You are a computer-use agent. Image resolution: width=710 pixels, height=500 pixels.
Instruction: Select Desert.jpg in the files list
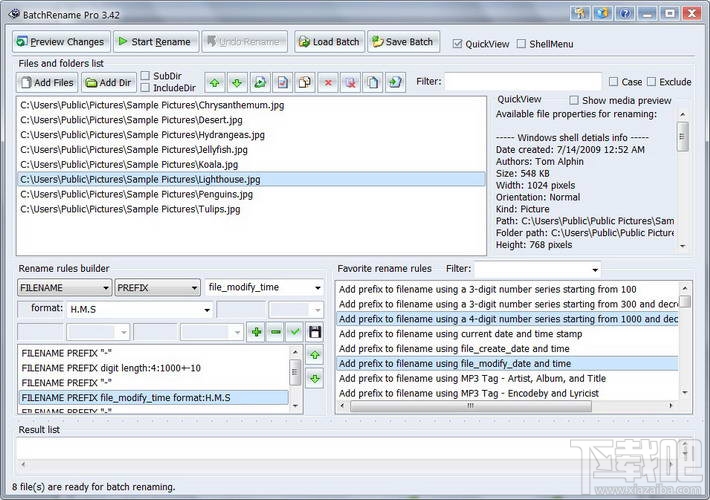(x=251, y=120)
